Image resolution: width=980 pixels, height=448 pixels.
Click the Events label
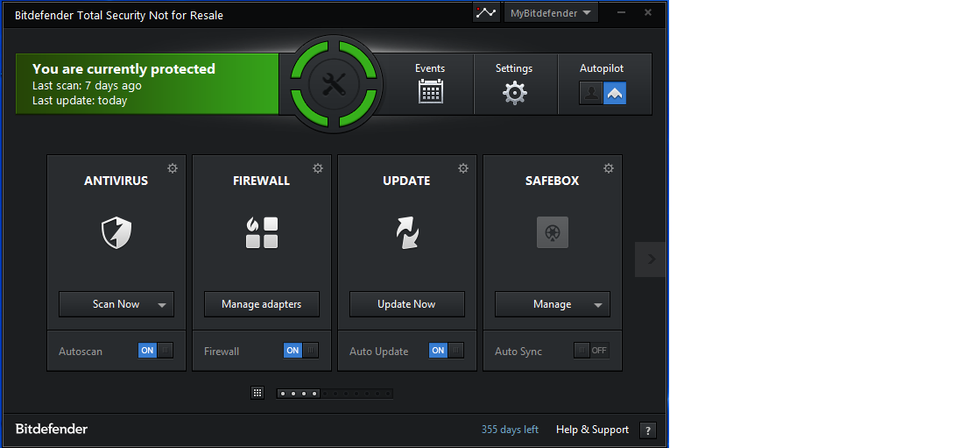(430, 68)
